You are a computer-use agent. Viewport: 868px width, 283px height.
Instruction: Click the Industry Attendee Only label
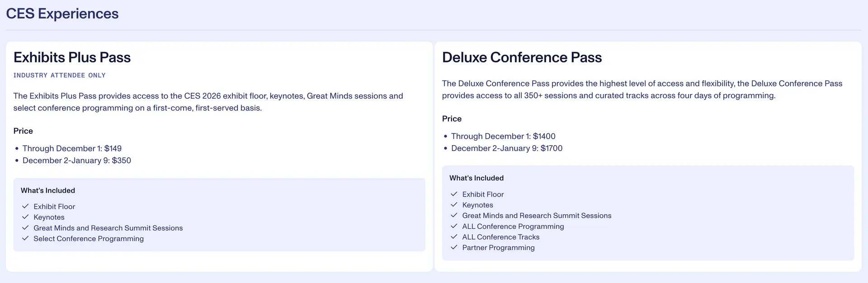[59, 75]
